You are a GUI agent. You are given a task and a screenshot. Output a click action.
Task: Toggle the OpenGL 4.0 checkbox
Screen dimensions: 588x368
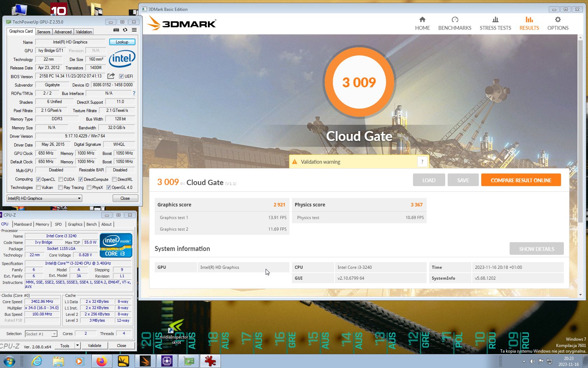(108, 188)
